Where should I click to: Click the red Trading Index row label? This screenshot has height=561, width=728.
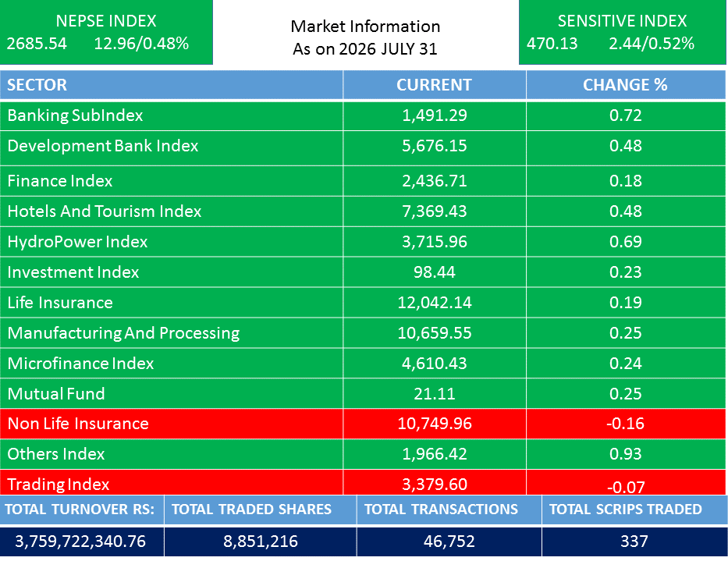(x=59, y=485)
